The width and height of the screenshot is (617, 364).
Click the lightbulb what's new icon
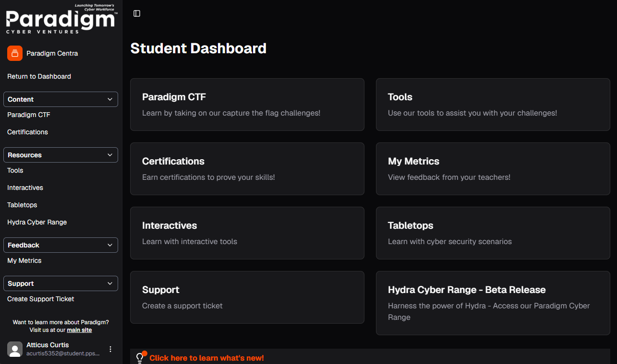pos(141,357)
